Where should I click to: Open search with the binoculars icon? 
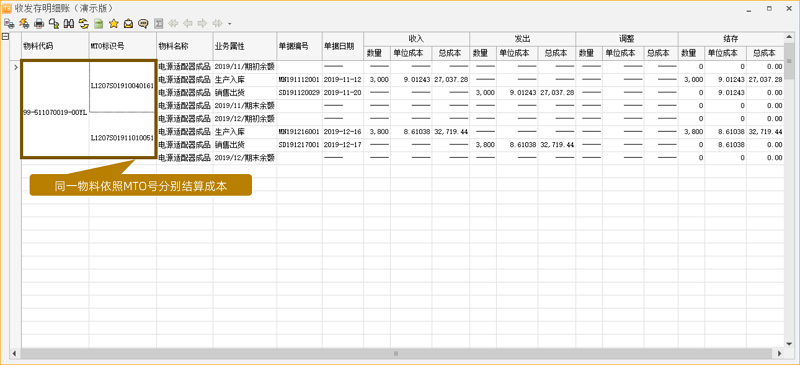coord(69,23)
